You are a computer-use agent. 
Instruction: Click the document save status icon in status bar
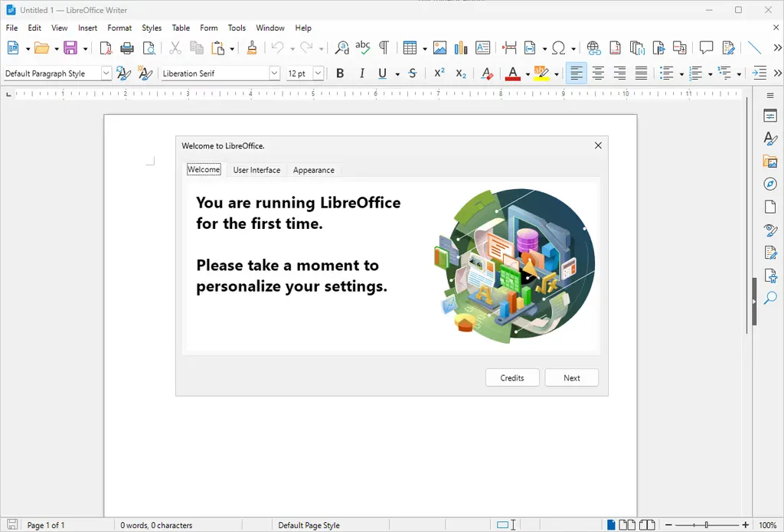point(12,524)
